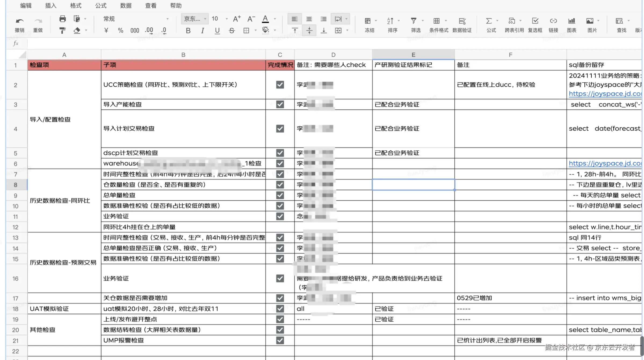Toggle the checkbox for UMP报警检查 row
The height and width of the screenshot is (360, 644).
click(x=280, y=340)
